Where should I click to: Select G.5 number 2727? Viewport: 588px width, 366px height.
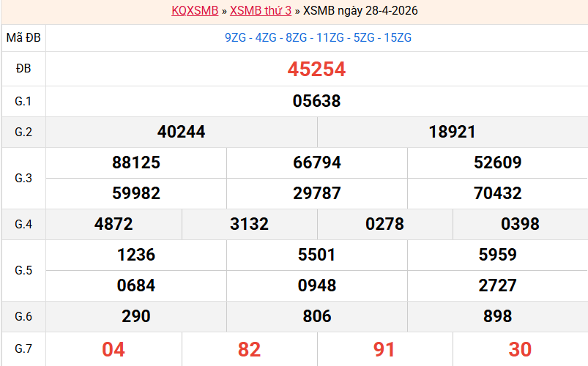coord(497,285)
